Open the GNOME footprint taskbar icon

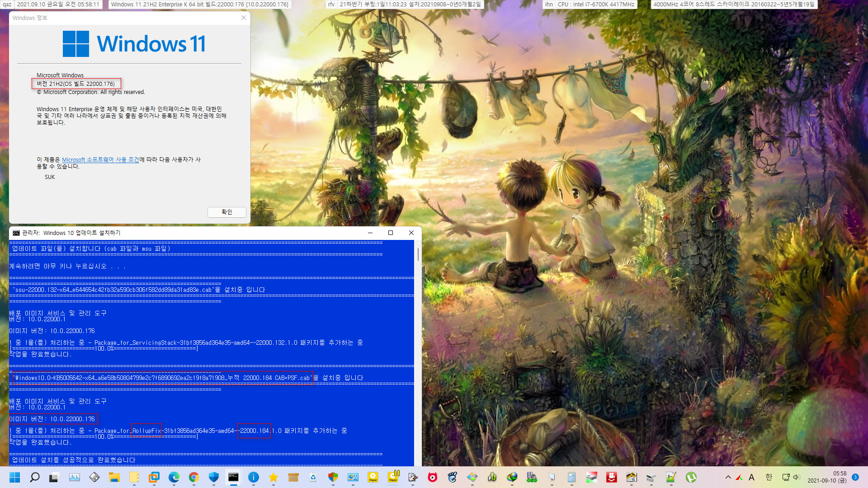pos(453,477)
